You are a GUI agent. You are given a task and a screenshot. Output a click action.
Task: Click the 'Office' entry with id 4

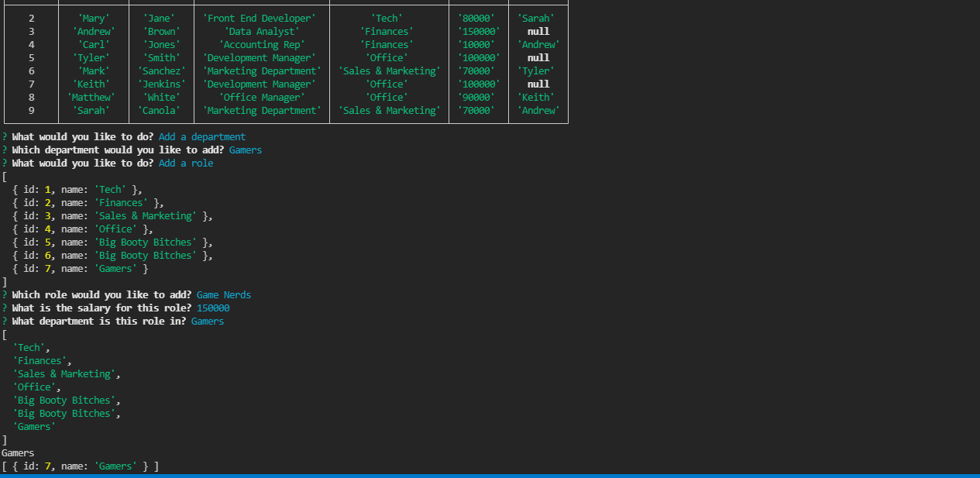tap(115, 229)
